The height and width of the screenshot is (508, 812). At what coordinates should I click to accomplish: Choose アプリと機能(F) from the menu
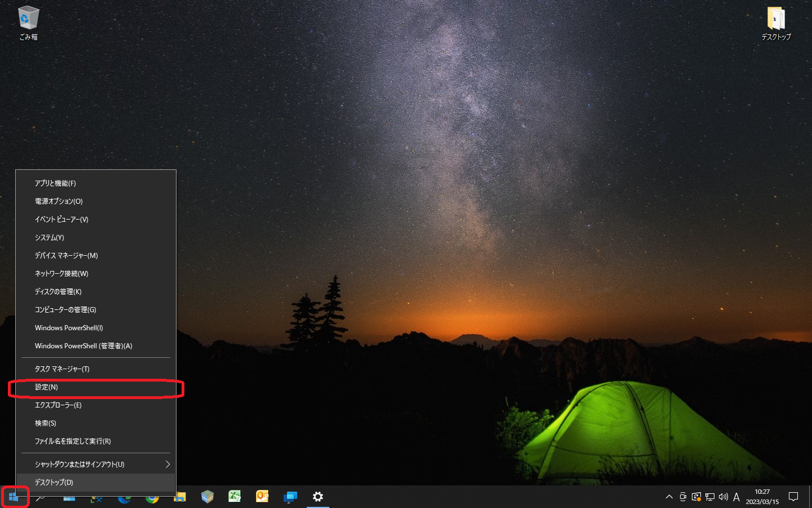coord(96,183)
